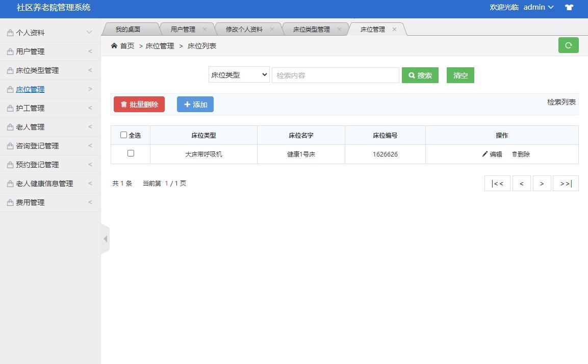Collapse the sidebar using the left edge arrow

tap(106, 238)
